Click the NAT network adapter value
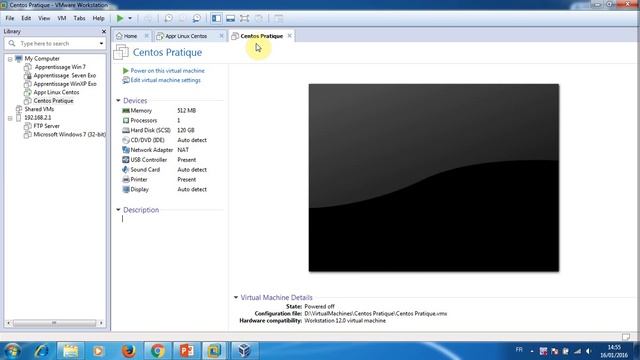 (x=183, y=150)
